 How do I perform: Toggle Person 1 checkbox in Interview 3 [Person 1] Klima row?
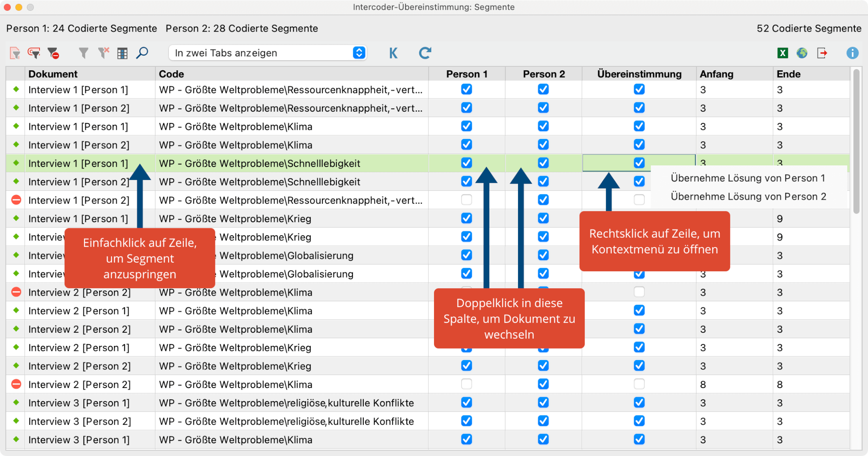click(466, 439)
